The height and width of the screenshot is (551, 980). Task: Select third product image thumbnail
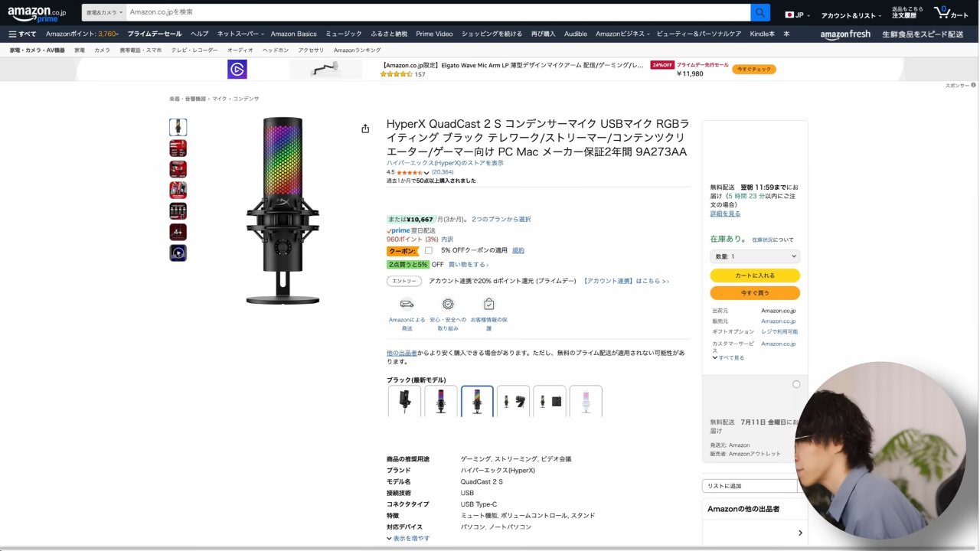click(x=178, y=169)
